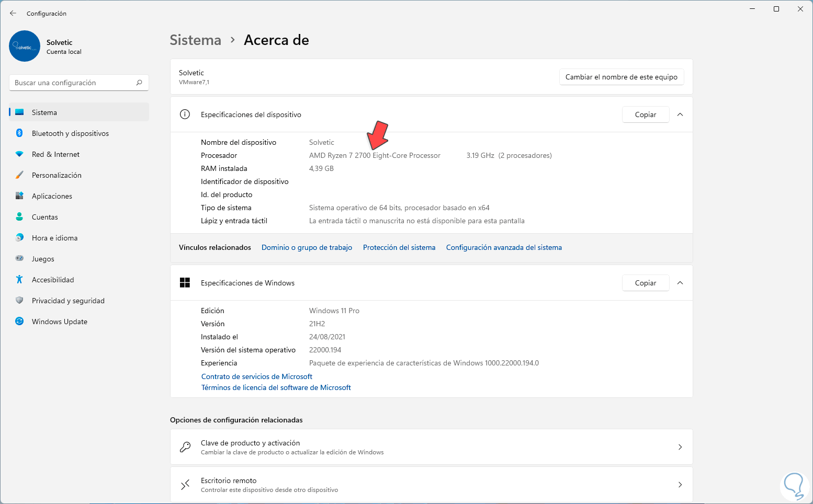This screenshot has width=813, height=504.
Task: Open the Clave de producto y activación card
Action: [432, 447]
